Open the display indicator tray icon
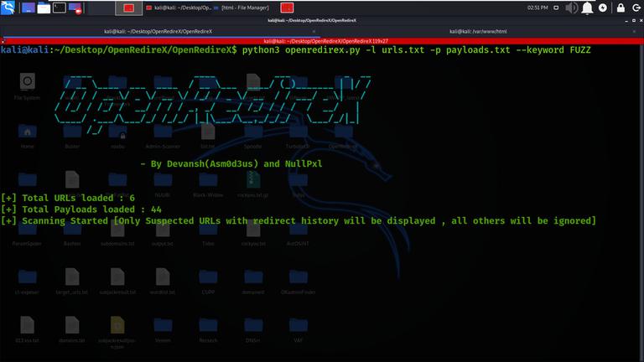The image size is (644, 362). (x=556, y=8)
